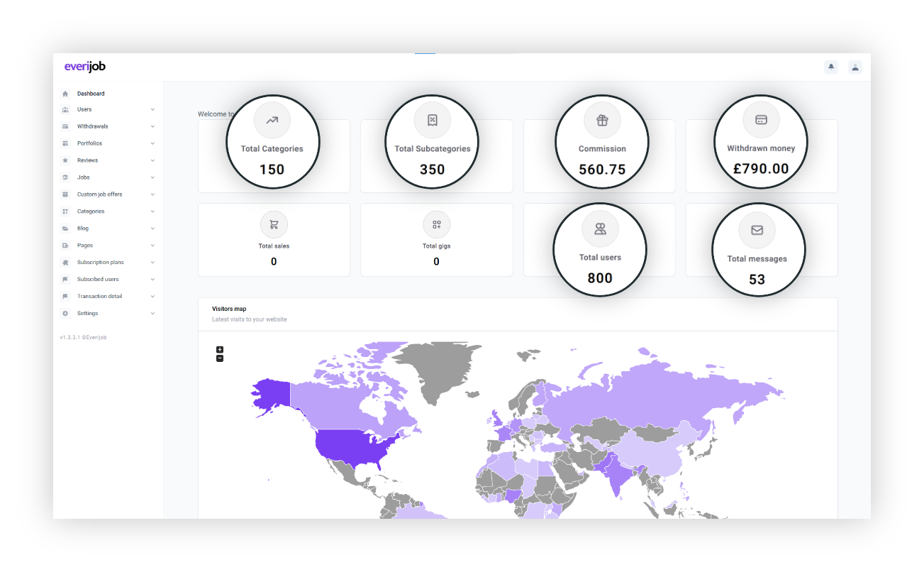
Task: Click the everijob logo
Action: pos(85,67)
